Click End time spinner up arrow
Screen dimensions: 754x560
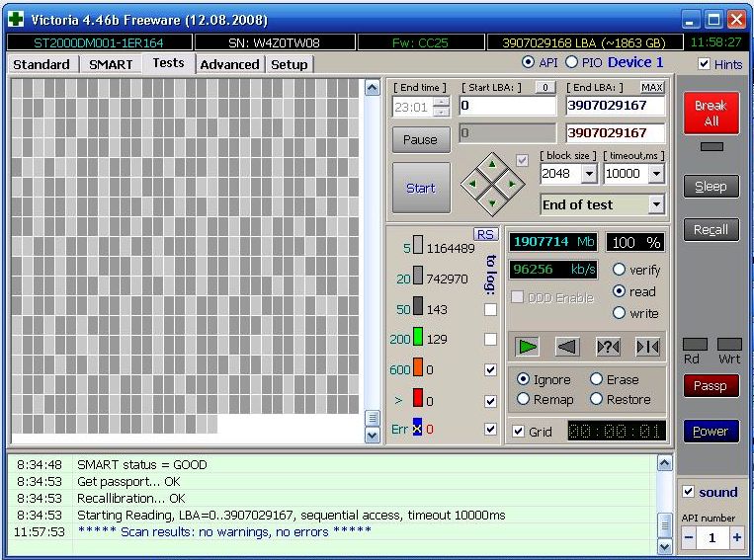[x=440, y=102]
